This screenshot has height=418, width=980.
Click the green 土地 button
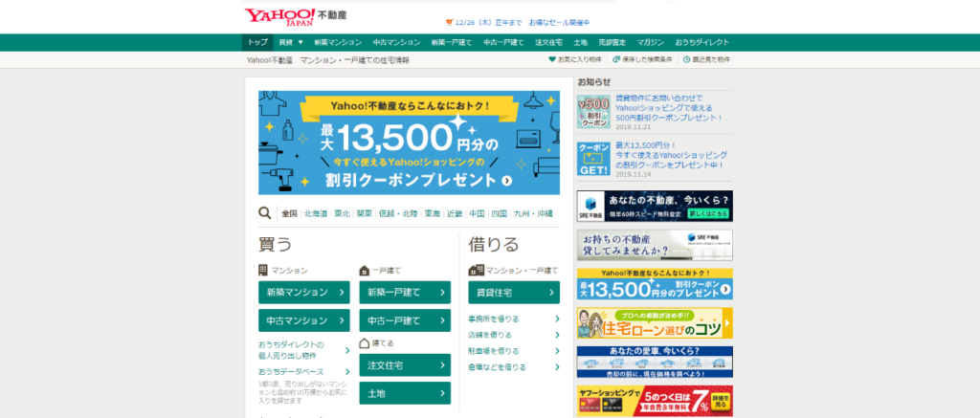[405, 393]
